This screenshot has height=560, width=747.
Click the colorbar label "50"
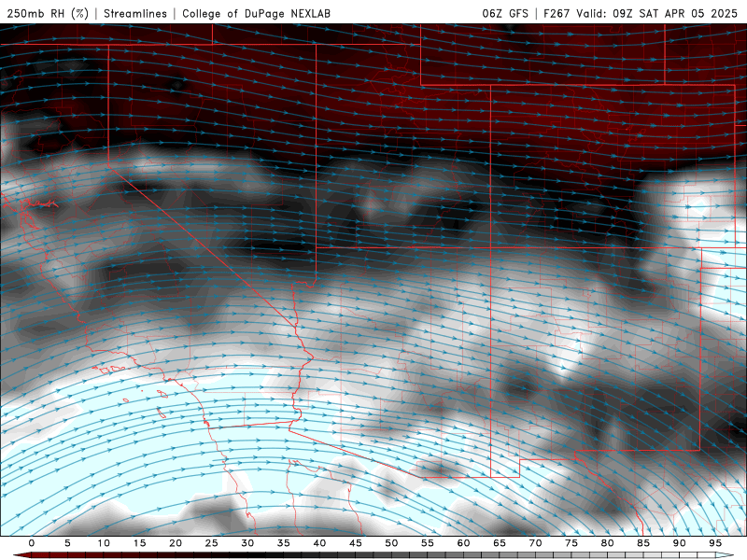click(391, 543)
